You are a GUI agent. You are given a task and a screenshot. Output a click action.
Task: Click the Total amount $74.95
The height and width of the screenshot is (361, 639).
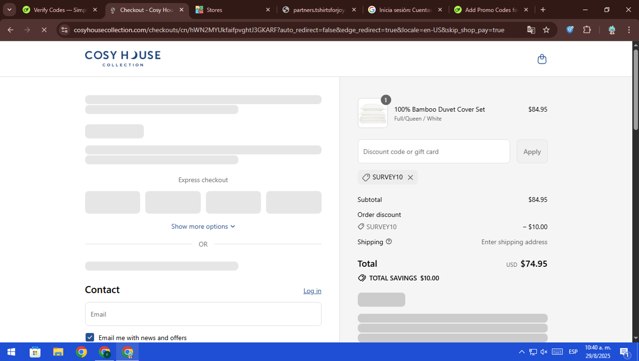point(533,264)
